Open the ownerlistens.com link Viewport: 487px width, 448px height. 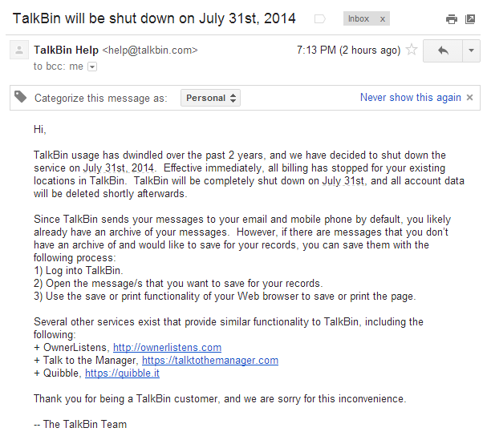click(x=167, y=348)
